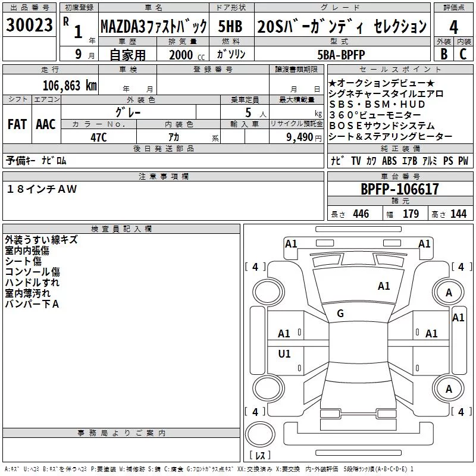Click the length value 446
This screenshot has height=476, width=476.
pos(361,214)
